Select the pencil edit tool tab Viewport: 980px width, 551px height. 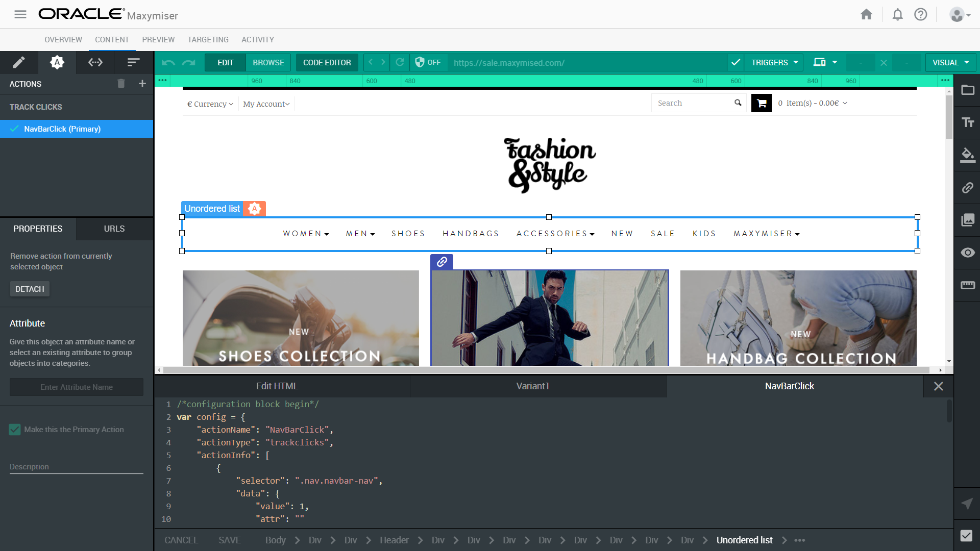tap(19, 62)
